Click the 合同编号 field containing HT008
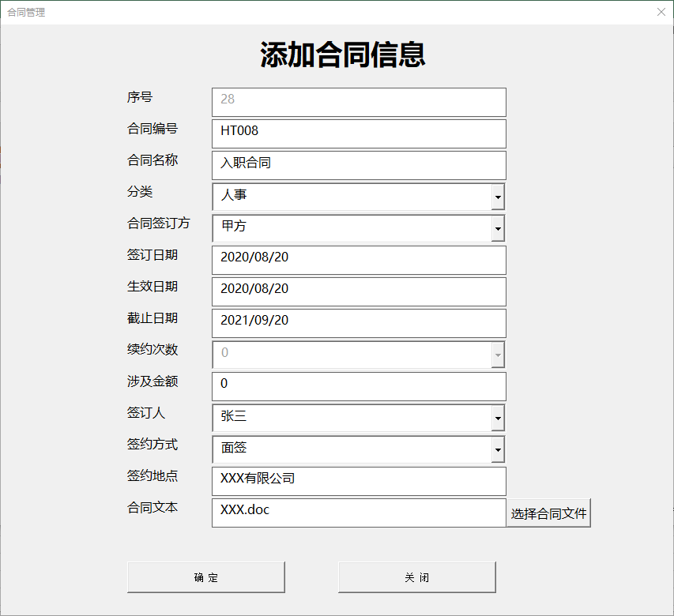The width and height of the screenshot is (674, 616). (359, 134)
